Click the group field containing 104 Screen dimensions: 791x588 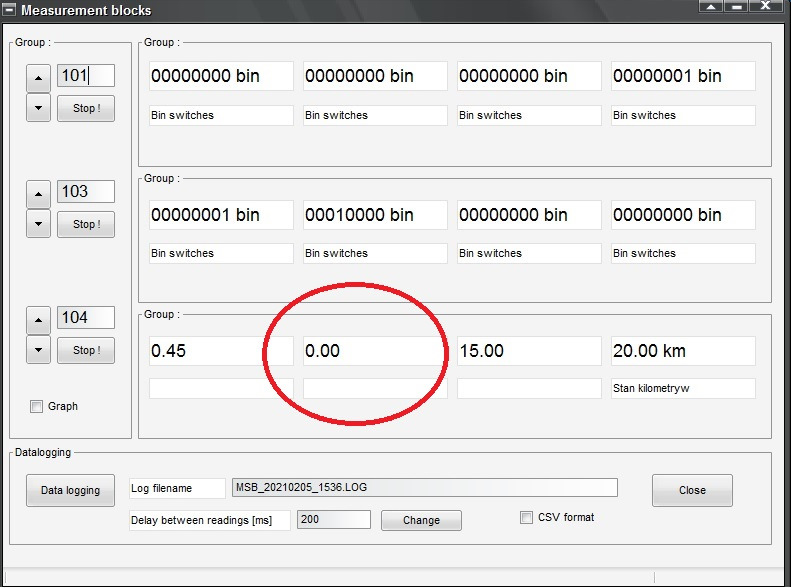86,318
